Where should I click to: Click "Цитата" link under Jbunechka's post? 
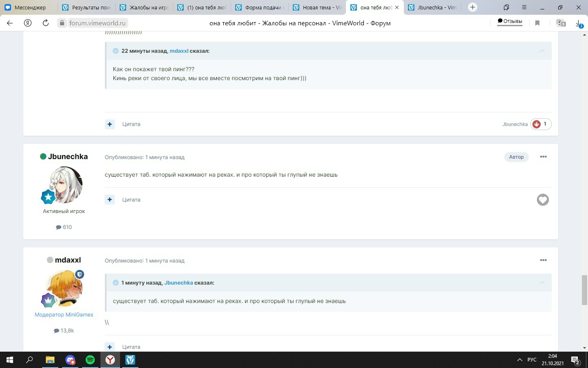131,200
